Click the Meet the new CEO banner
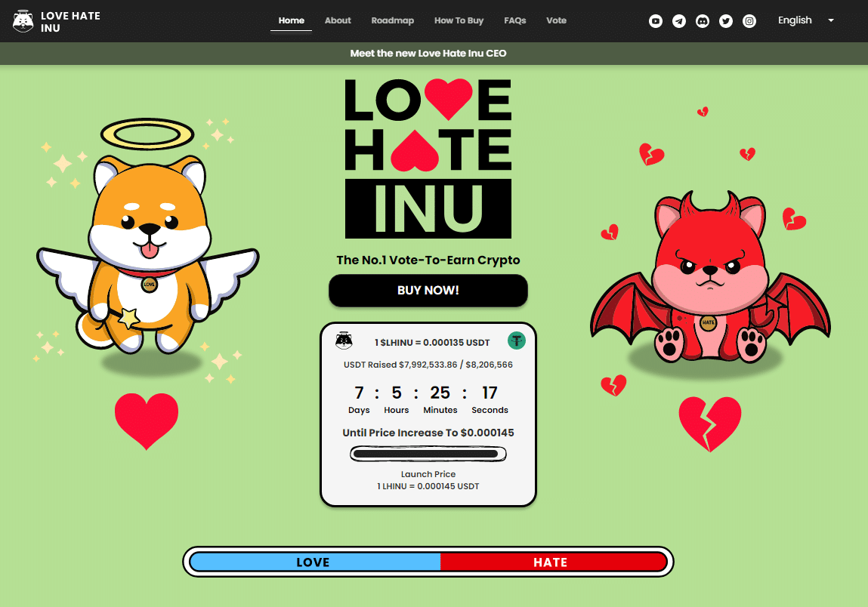Image resolution: width=868 pixels, height=607 pixels. click(428, 54)
